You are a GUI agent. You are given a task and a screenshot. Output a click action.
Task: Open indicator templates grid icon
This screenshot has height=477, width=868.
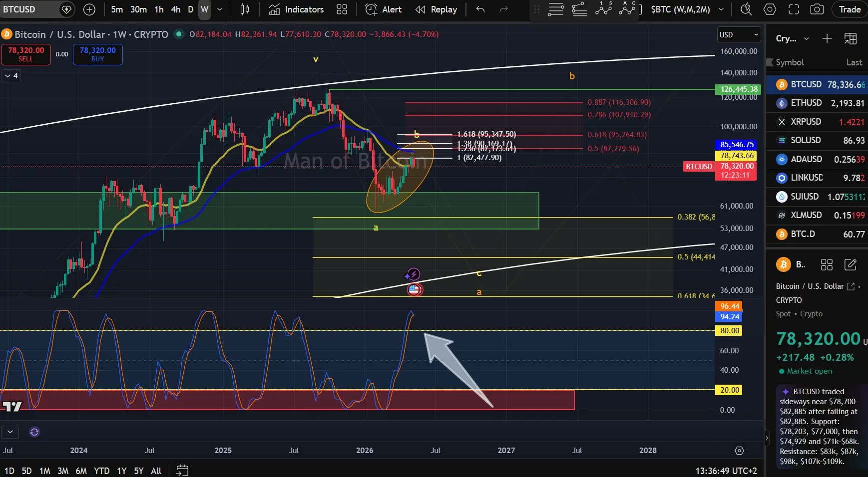tap(342, 9)
